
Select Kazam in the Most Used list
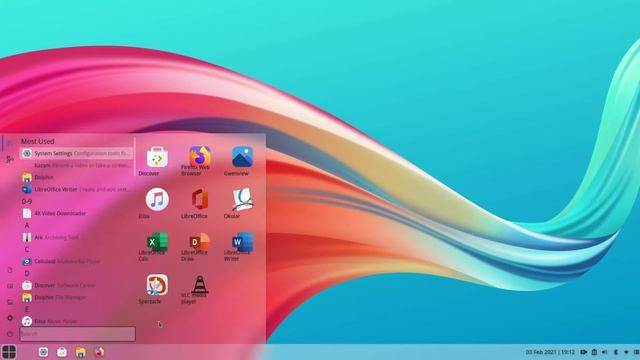tap(77, 165)
